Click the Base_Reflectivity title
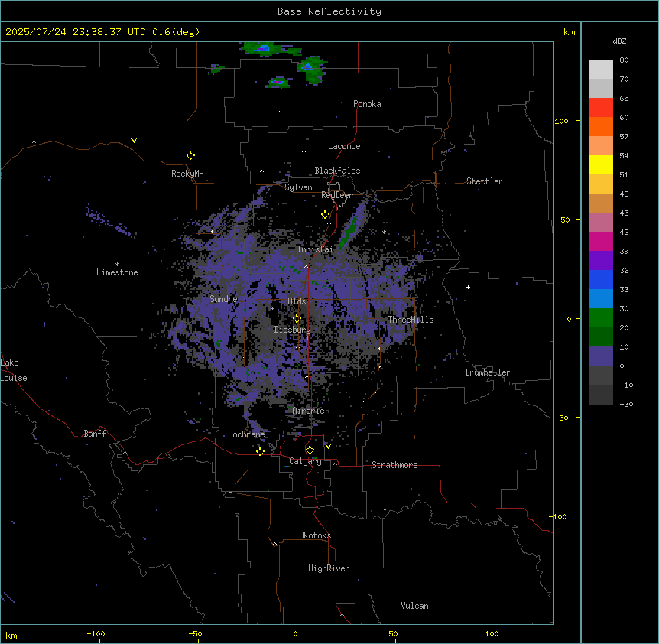 (329, 11)
